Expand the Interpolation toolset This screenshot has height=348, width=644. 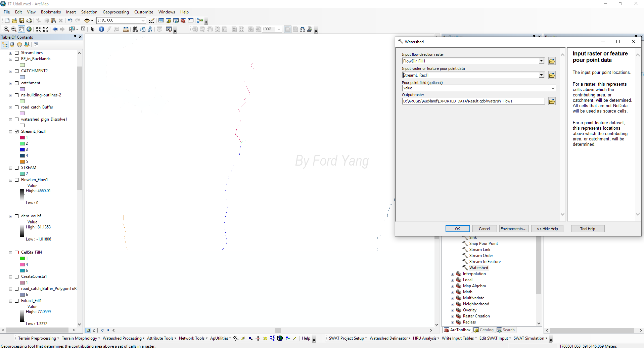click(x=452, y=274)
